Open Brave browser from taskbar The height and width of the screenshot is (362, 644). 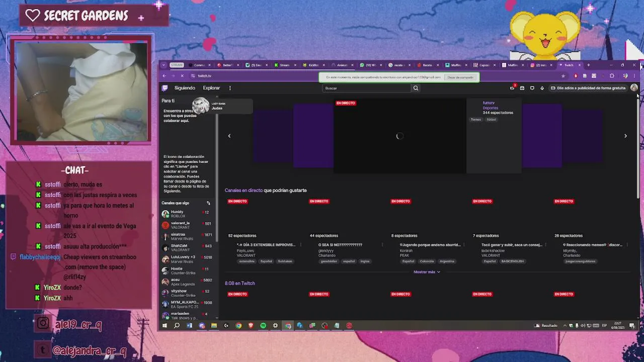[x=251, y=325]
